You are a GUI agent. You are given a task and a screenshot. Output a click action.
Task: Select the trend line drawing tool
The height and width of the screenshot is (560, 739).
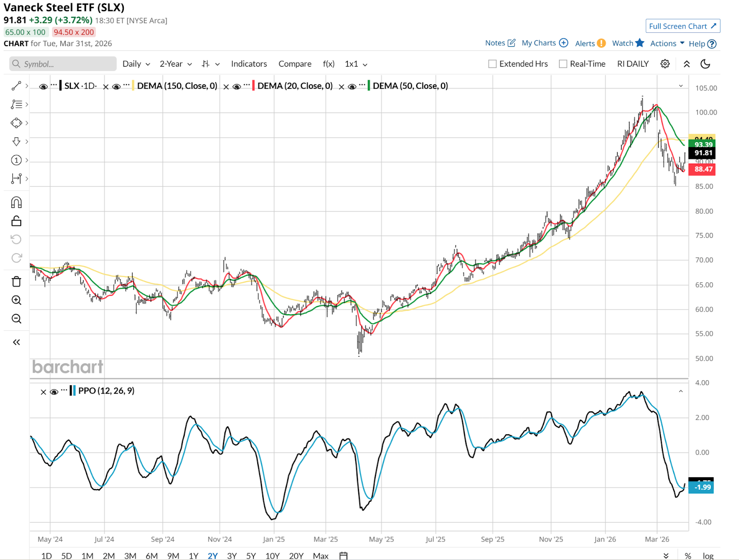[x=16, y=86]
